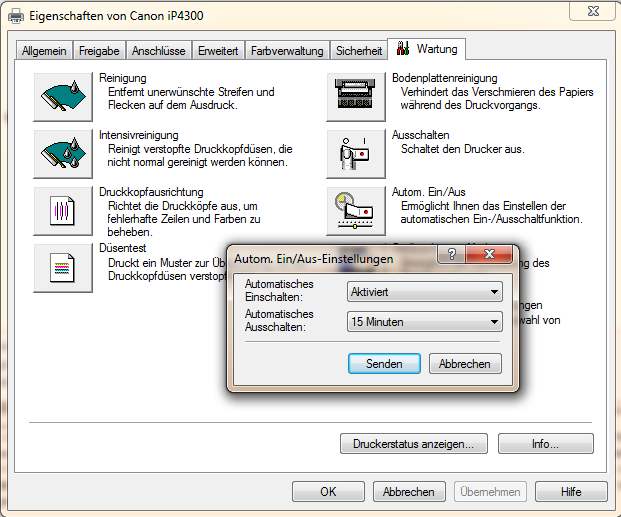The height and width of the screenshot is (517, 621).
Task: Click 'Schaltet den Drucker aus.' description
Action: pos(463,149)
